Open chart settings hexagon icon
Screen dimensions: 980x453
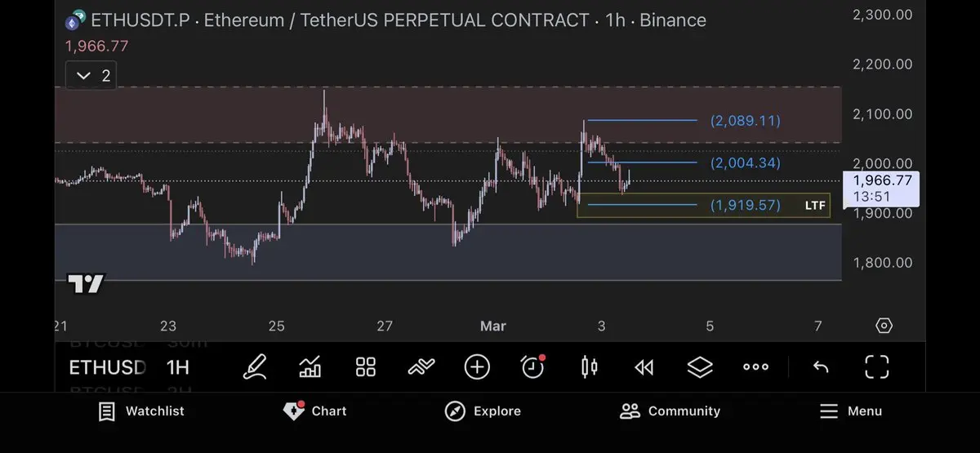884,326
